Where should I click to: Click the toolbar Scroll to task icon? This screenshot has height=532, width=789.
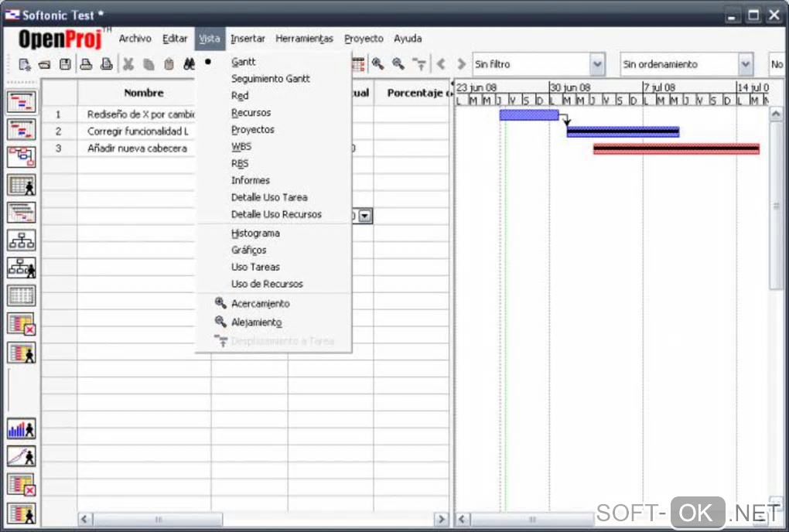pyautogui.click(x=418, y=64)
